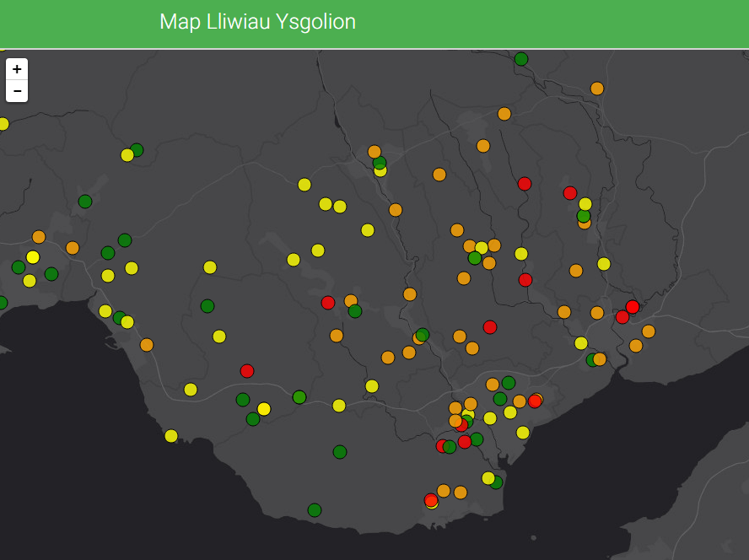
Task: Select the westernmost red school marker
Action: 247,371
